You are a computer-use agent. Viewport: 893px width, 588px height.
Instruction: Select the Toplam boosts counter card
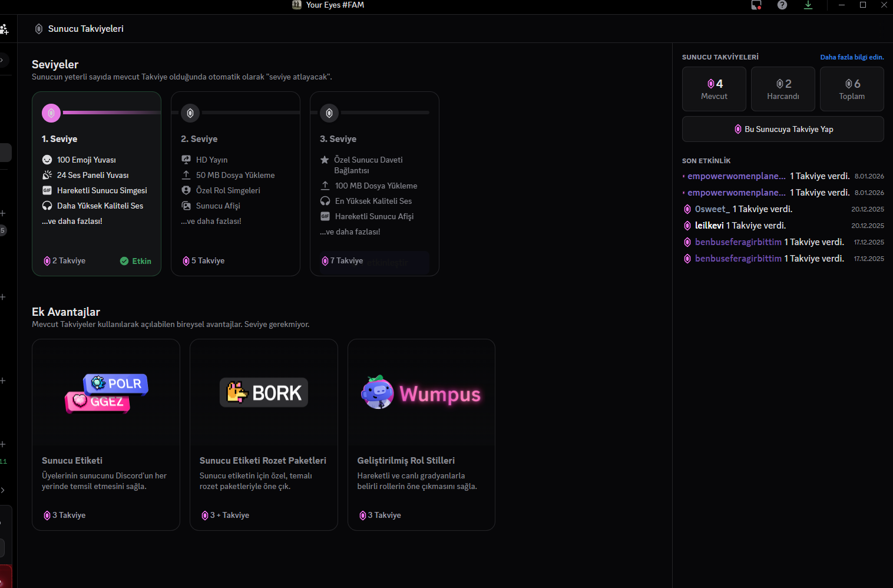852,89
